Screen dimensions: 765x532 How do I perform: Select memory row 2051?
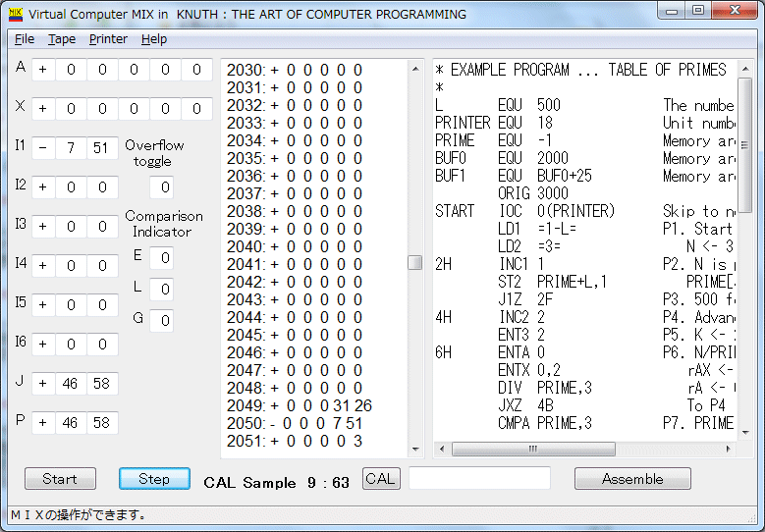(295, 441)
